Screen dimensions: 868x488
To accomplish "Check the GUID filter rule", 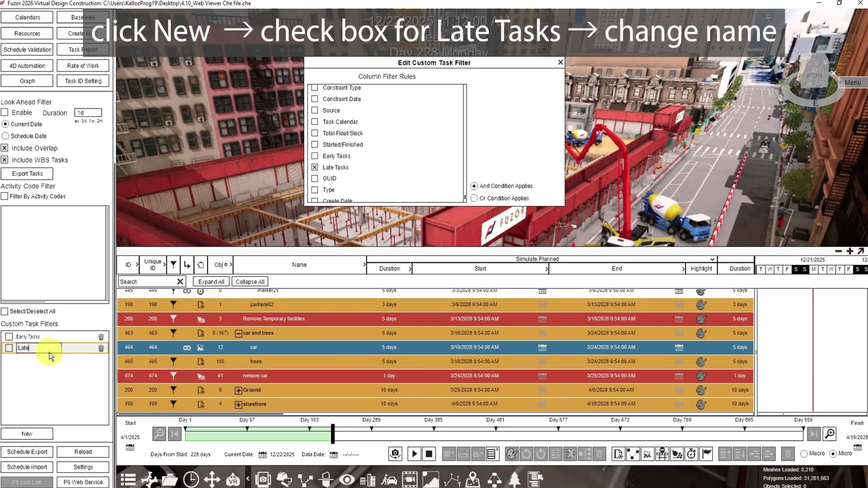I will coord(315,178).
